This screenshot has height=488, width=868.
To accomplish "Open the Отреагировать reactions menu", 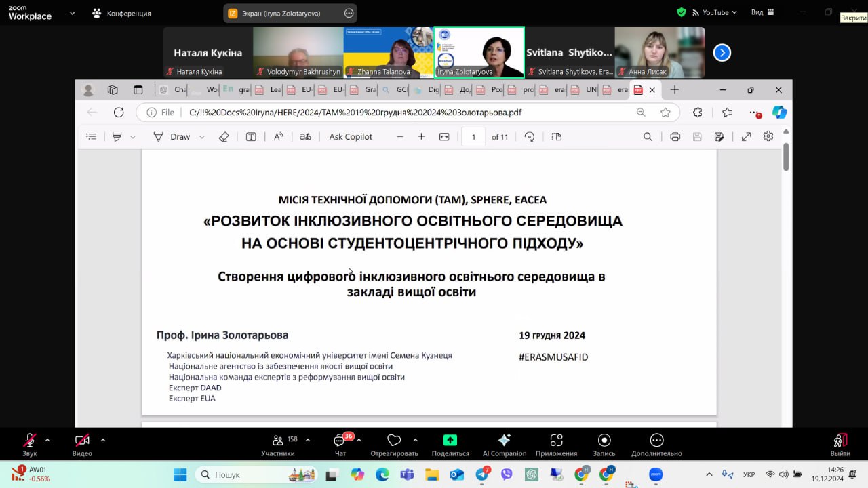I will point(394,445).
